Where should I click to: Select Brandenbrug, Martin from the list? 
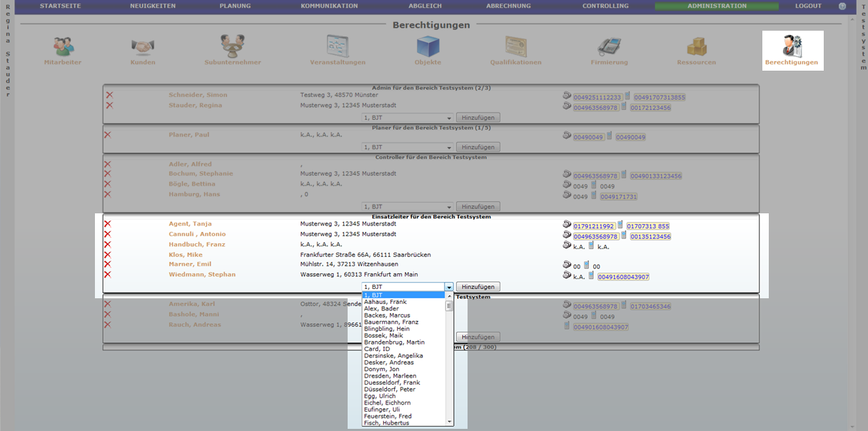[x=394, y=343]
